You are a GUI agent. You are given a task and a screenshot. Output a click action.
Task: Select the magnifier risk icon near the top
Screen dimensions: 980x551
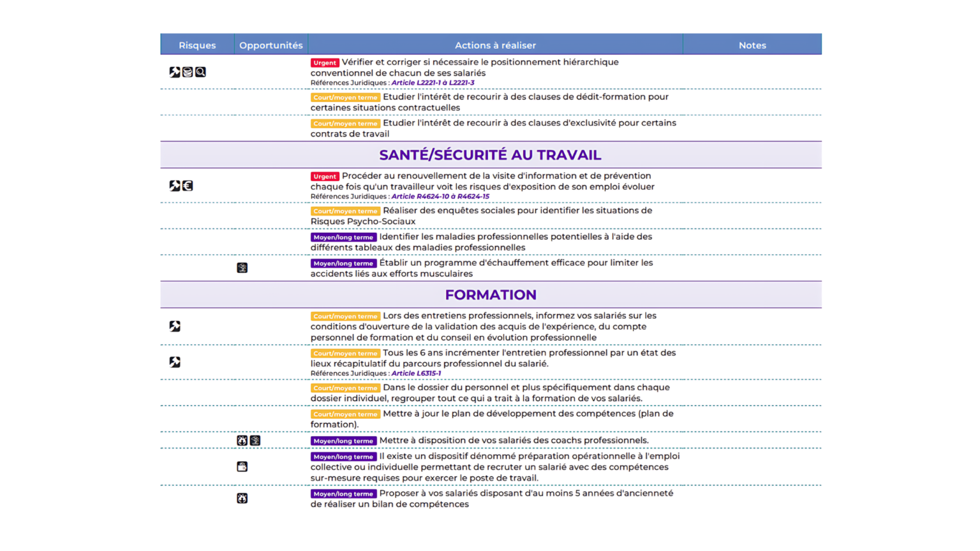point(200,72)
